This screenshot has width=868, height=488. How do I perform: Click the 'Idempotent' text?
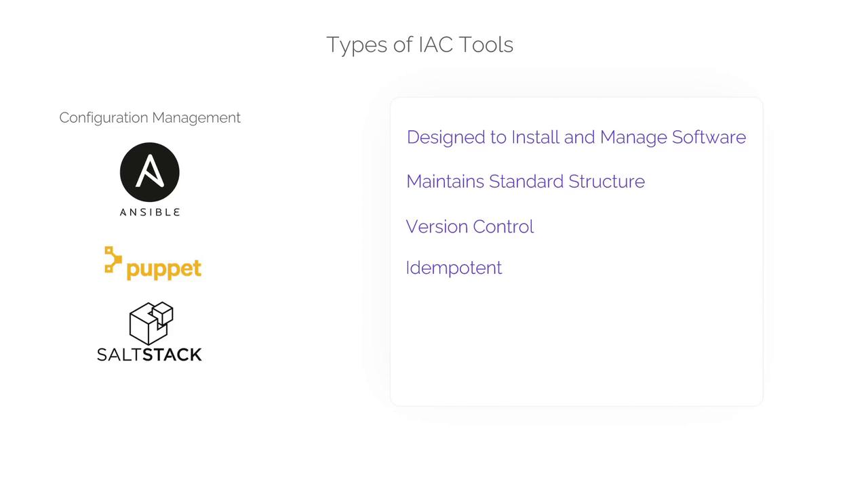454,268
